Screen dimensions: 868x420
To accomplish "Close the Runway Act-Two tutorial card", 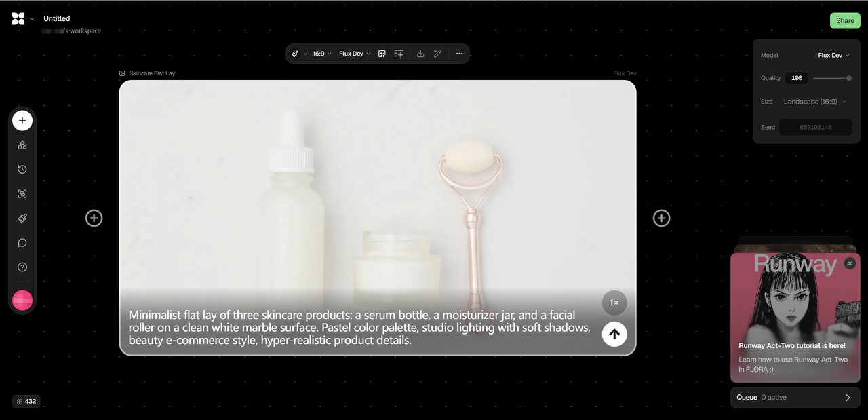I will 850,263.
